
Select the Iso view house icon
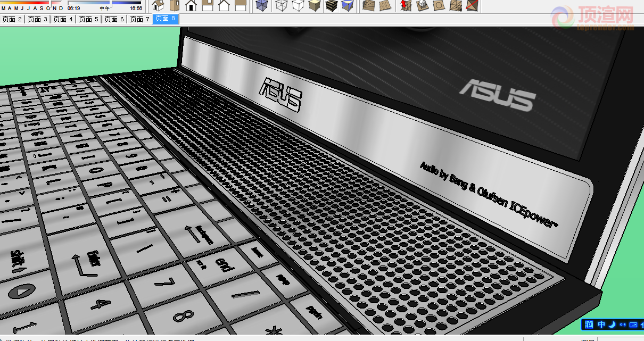click(x=158, y=6)
